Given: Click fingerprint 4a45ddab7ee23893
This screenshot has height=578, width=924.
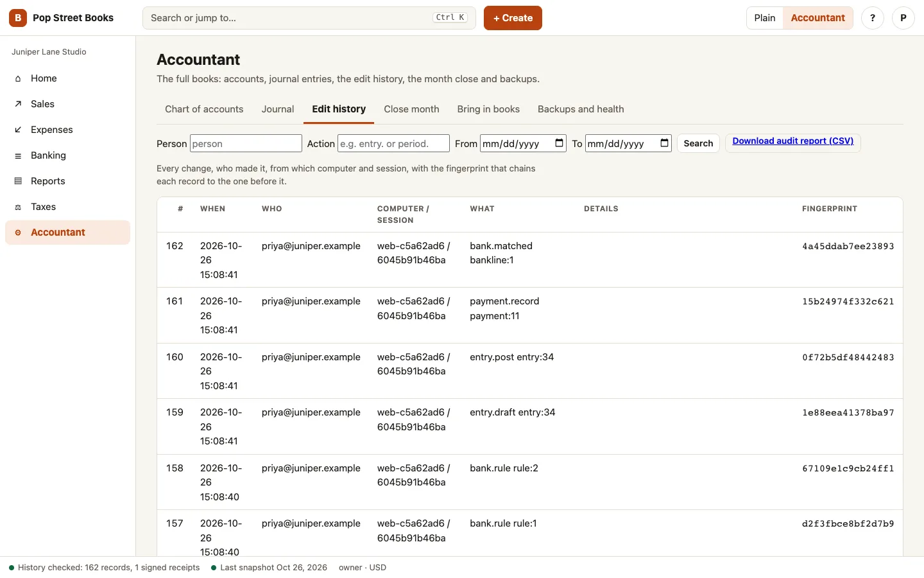Looking at the screenshot, I should coord(848,246).
